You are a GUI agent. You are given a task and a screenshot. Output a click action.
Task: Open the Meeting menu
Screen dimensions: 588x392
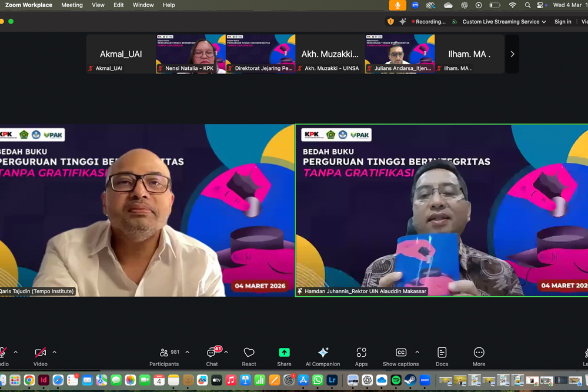(72, 5)
